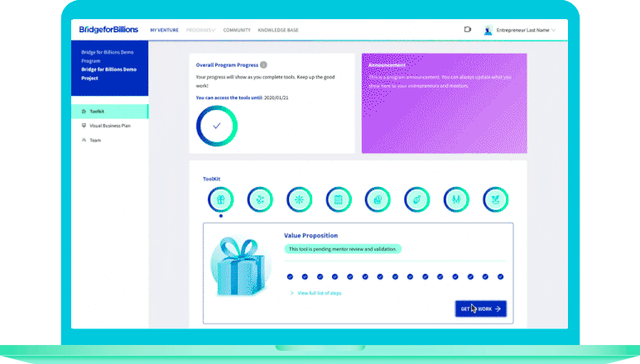The height and width of the screenshot is (364, 640).
Task: Open the Knowledge Base menu item
Action: click(278, 30)
